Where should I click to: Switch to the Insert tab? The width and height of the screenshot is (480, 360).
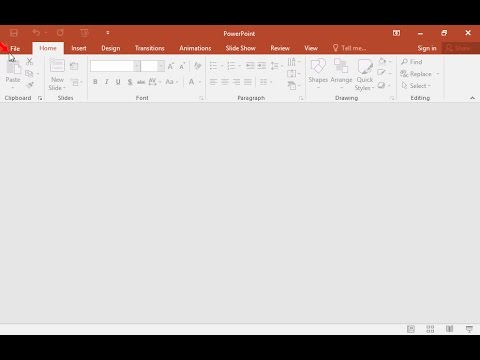coord(79,48)
